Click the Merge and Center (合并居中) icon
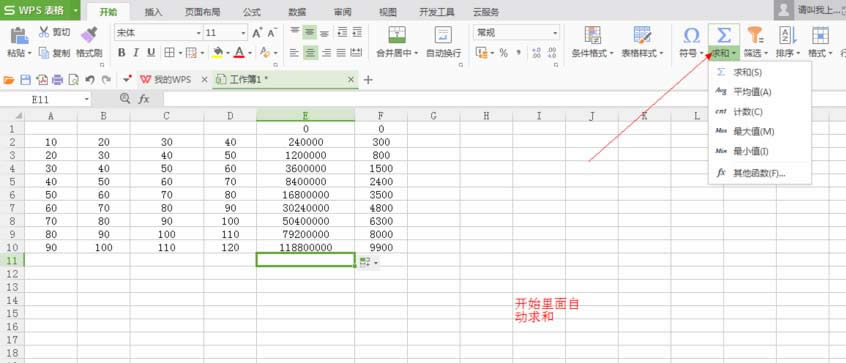Viewport: 846px width, 363px height. [398, 35]
